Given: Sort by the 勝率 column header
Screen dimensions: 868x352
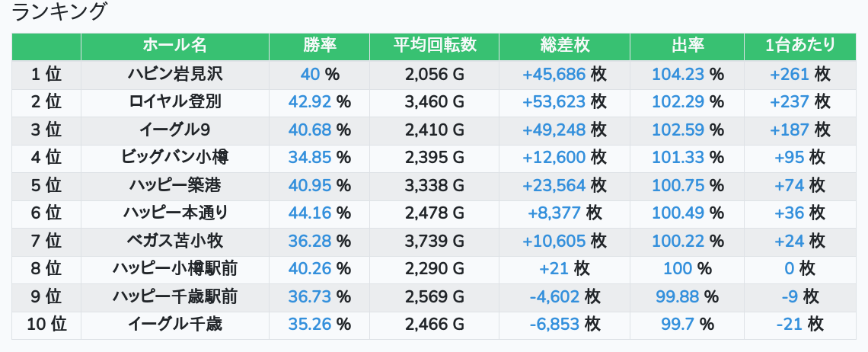Looking at the screenshot, I should coord(319,46).
